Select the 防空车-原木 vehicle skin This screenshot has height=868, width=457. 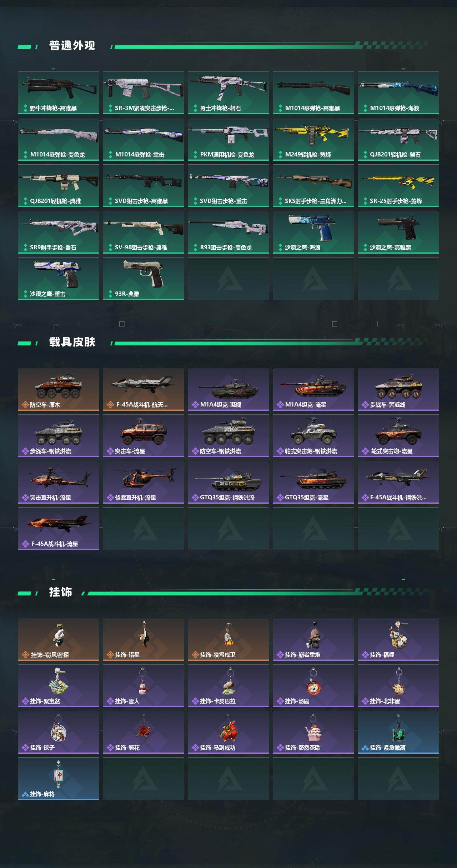click(59, 389)
